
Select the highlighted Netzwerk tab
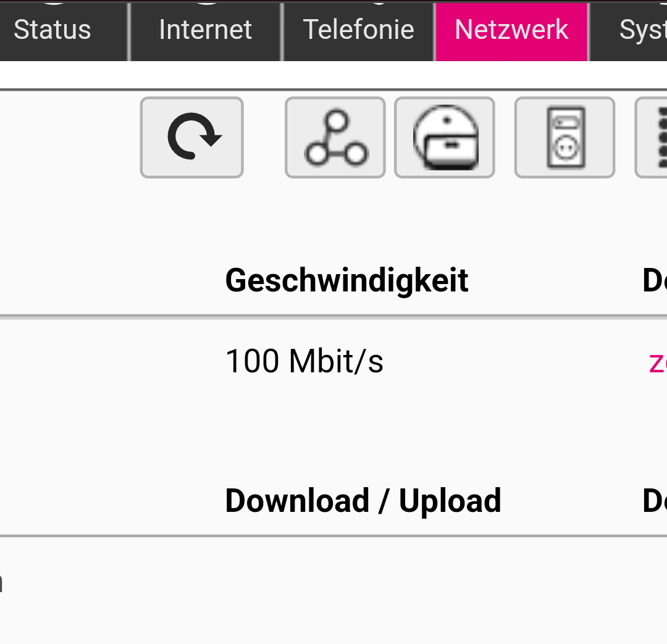click(x=511, y=30)
